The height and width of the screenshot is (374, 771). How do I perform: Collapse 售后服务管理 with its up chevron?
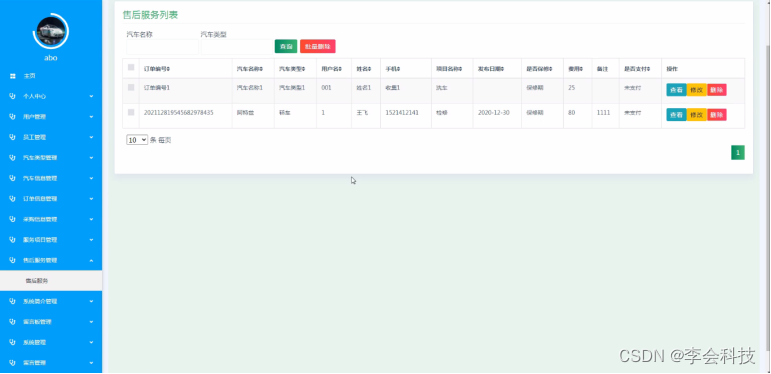91,260
